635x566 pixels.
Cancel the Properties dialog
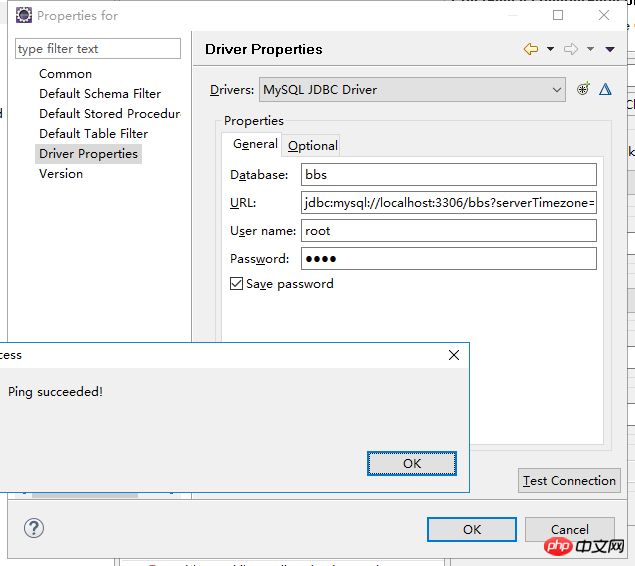pyautogui.click(x=569, y=530)
